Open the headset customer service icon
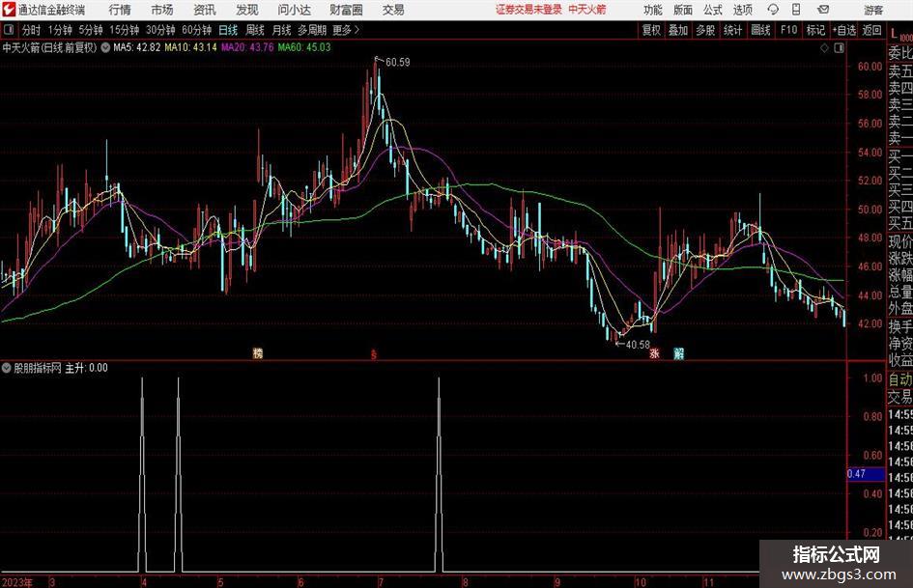The height and width of the screenshot is (588, 913). (773, 10)
